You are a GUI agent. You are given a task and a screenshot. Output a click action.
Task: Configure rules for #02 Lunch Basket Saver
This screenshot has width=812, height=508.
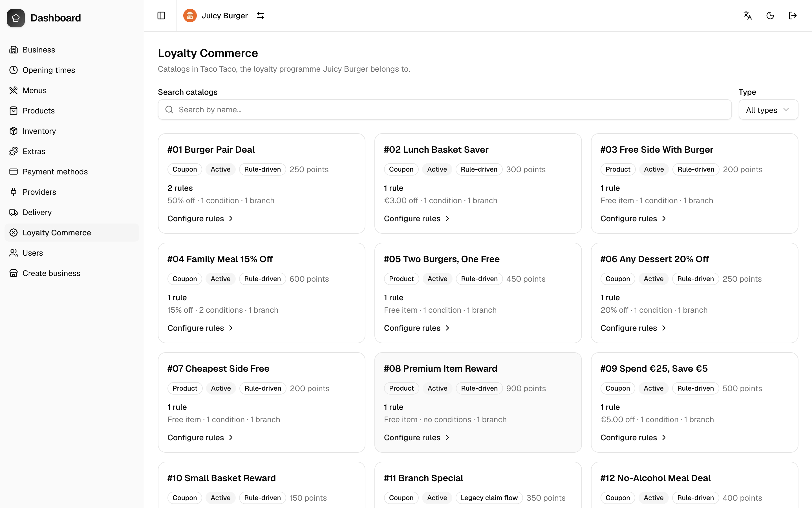(416, 218)
